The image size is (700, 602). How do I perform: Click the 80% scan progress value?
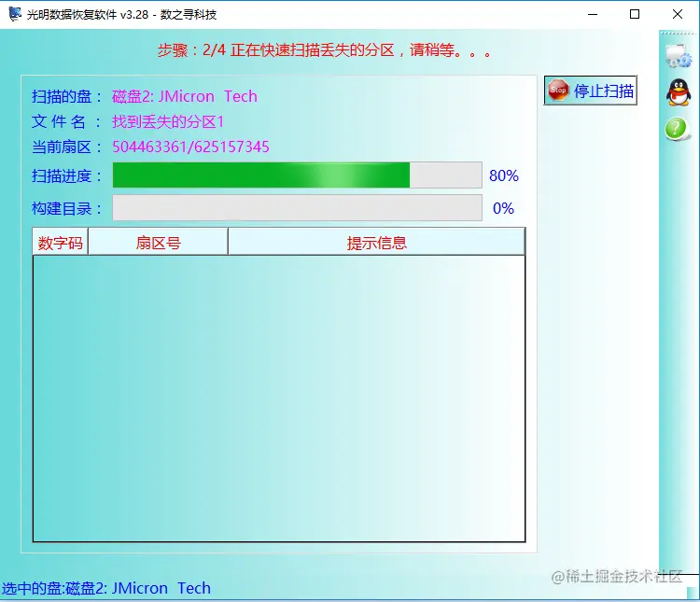pos(504,175)
